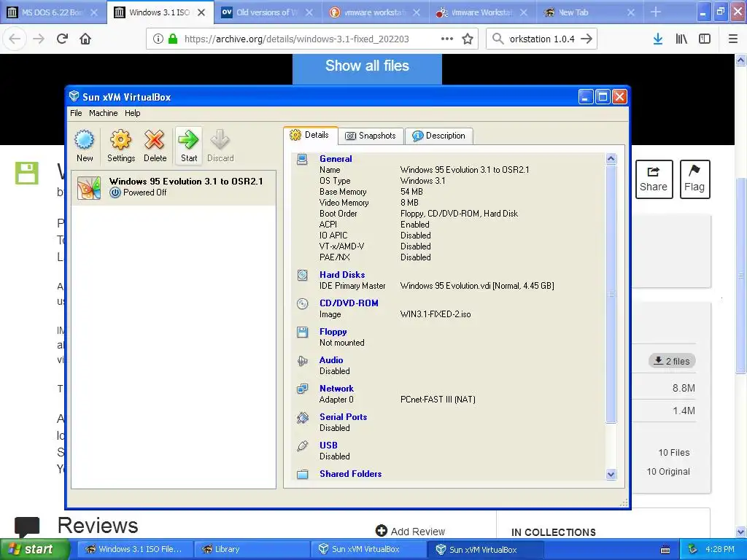Click the Serial Ports connector icon
This screenshot has width=747, height=560.
(x=302, y=417)
